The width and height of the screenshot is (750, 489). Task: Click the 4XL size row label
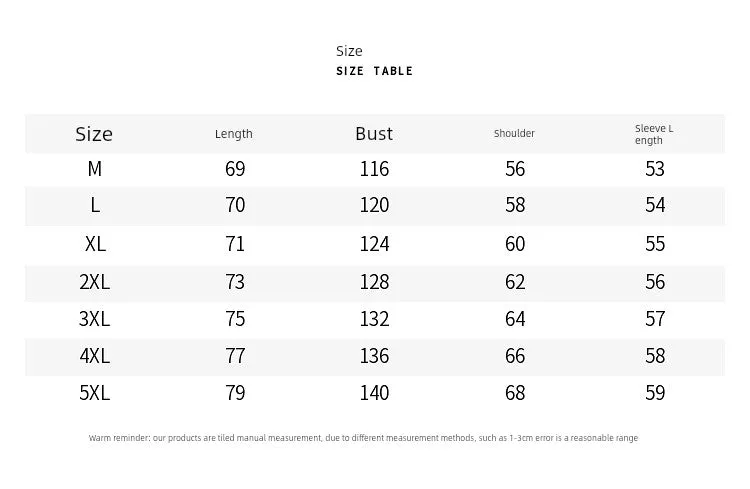pos(95,356)
